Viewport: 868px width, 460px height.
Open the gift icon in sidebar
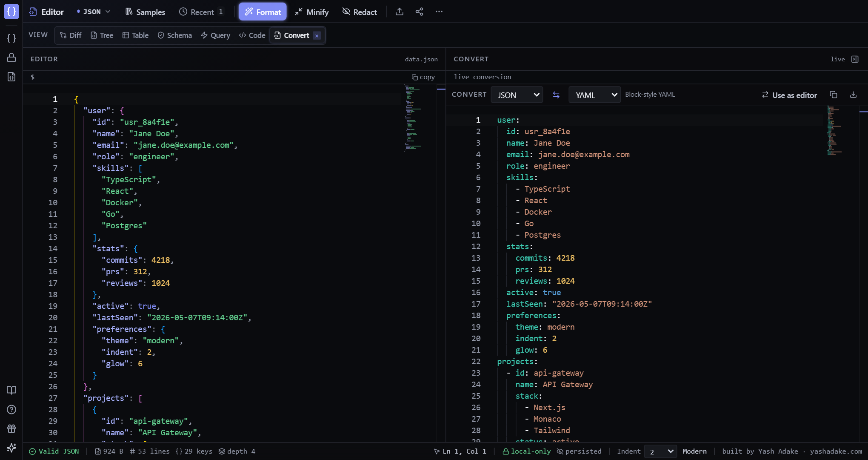[11, 428]
